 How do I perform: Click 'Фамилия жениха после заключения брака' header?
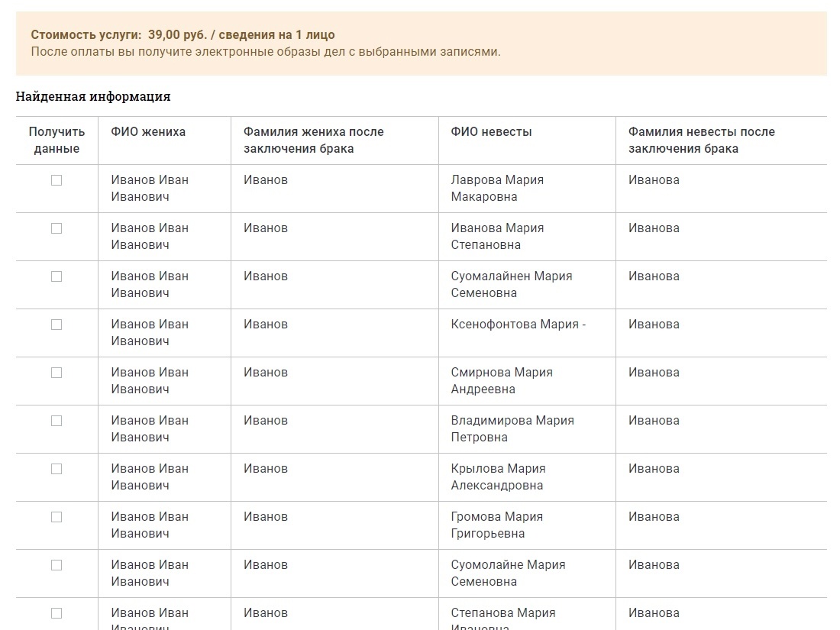313,140
